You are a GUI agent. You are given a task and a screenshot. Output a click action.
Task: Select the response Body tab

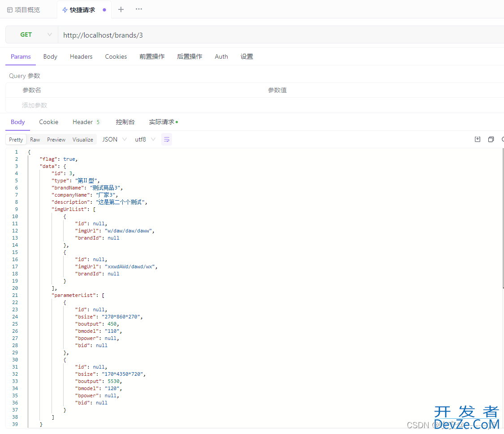click(x=17, y=122)
